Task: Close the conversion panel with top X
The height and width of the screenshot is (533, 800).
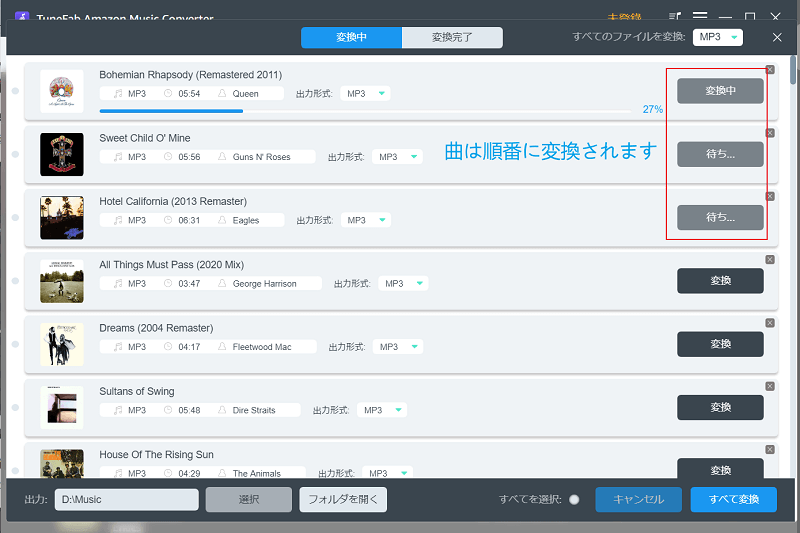Action: (777, 37)
